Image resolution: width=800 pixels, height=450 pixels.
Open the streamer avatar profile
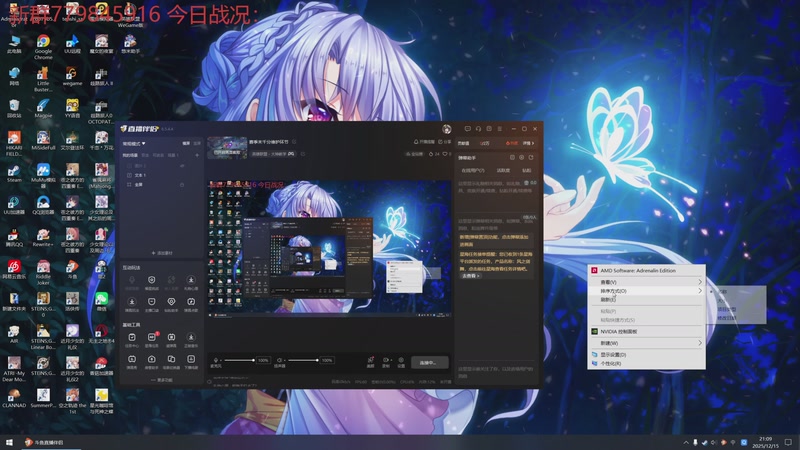446,129
